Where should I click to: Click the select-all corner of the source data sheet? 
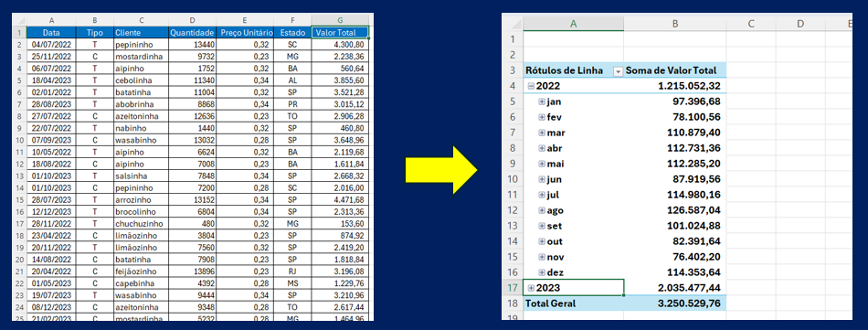click(19, 21)
